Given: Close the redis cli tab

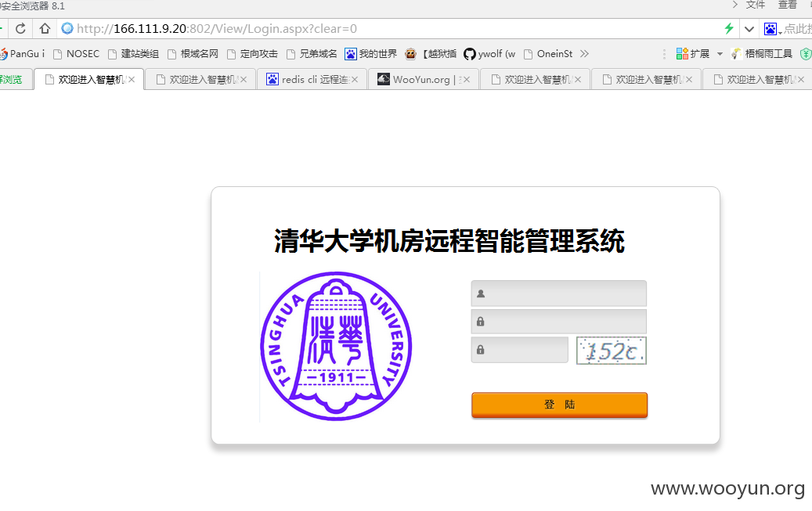Looking at the screenshot, I should (355, 79).
